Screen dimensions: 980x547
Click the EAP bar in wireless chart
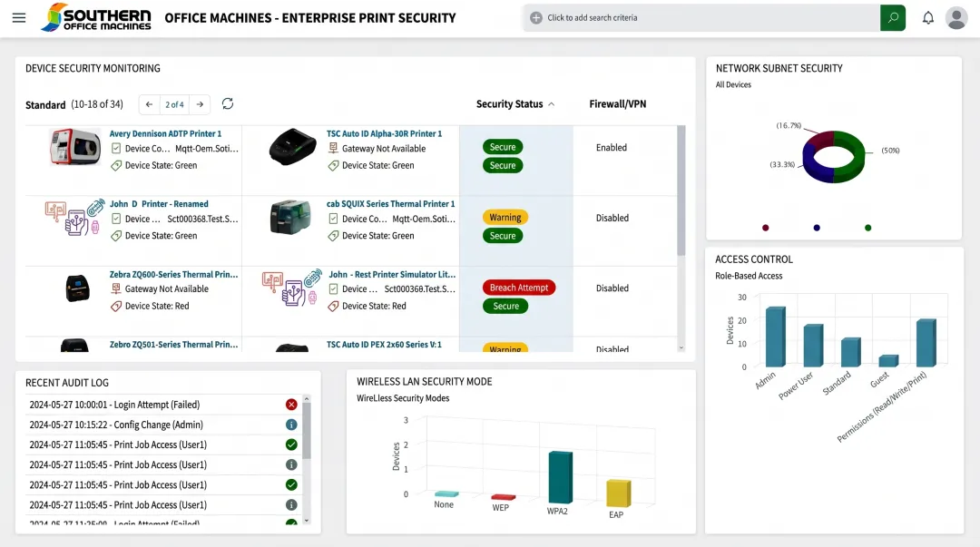click(619, 493)
